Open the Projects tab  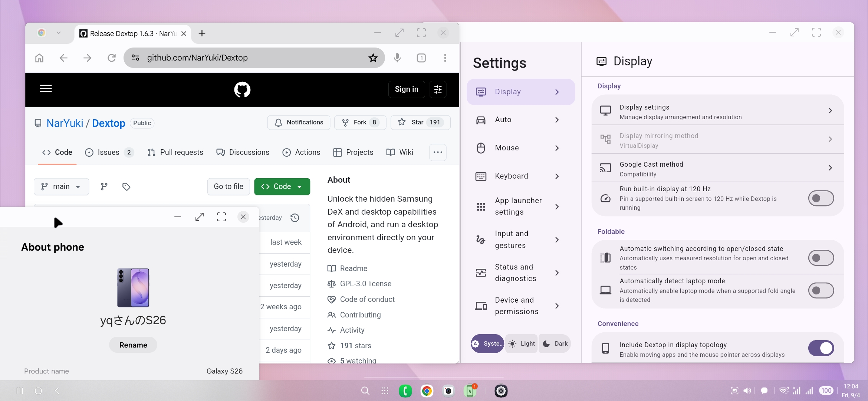(x=353, y=153)
